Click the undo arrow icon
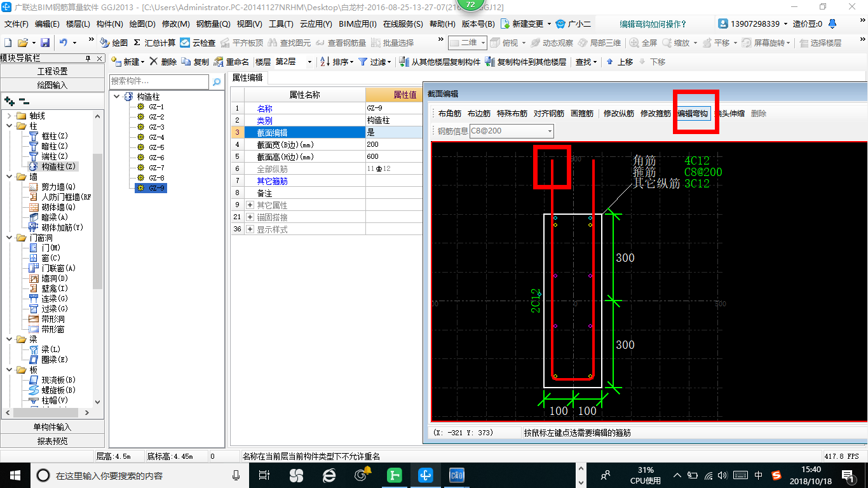Viewport: 868px width, 488px height. coord(64,43)
